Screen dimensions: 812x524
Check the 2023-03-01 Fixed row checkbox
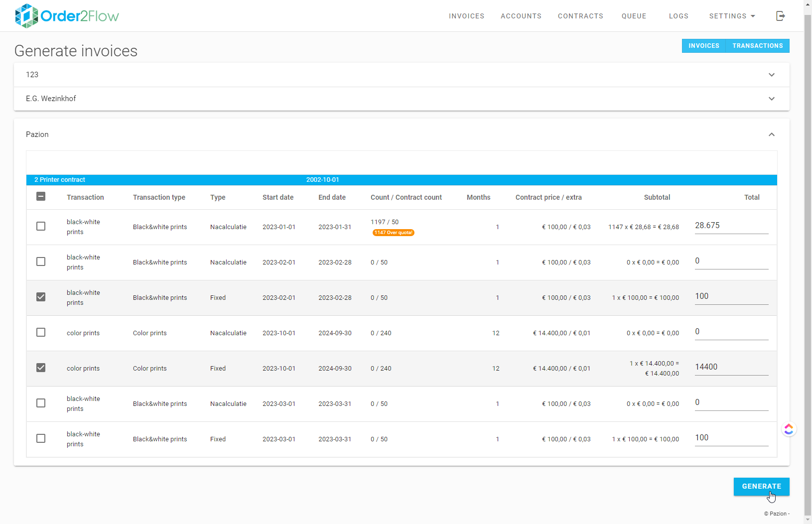(41, 438)
